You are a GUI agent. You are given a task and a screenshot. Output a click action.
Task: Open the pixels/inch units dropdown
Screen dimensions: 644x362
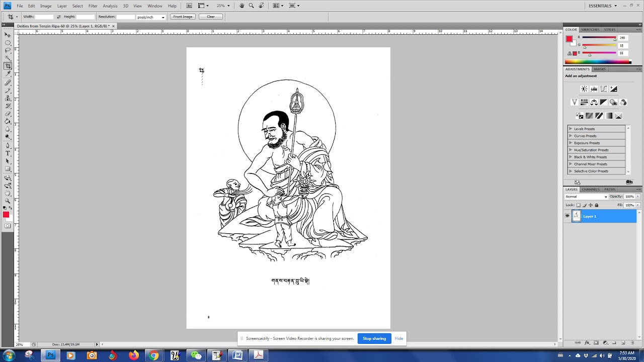[x=151, y=17]
